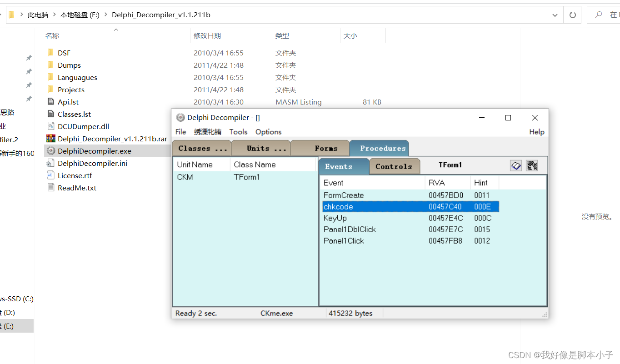Sort by the Unit Name column header
The width and height of the screenshot is (620, 364).
(201, 165)
